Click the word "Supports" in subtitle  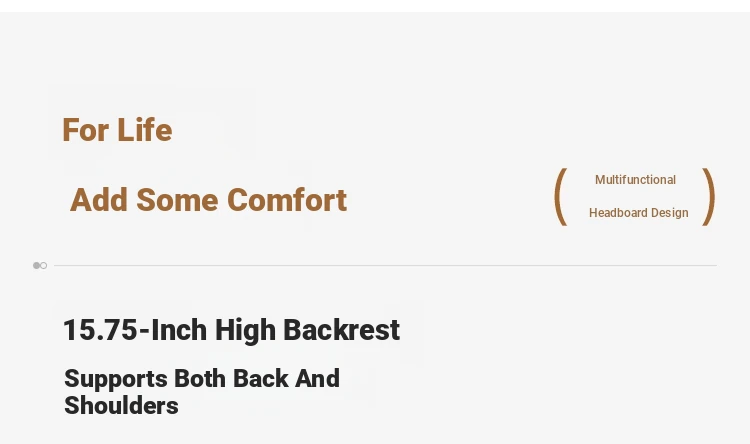pyautogui.click(x=116, y=379)
